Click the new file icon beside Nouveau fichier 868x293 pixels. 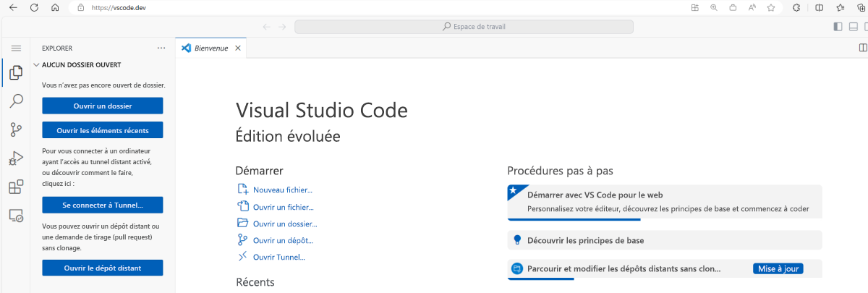(242, 190)
